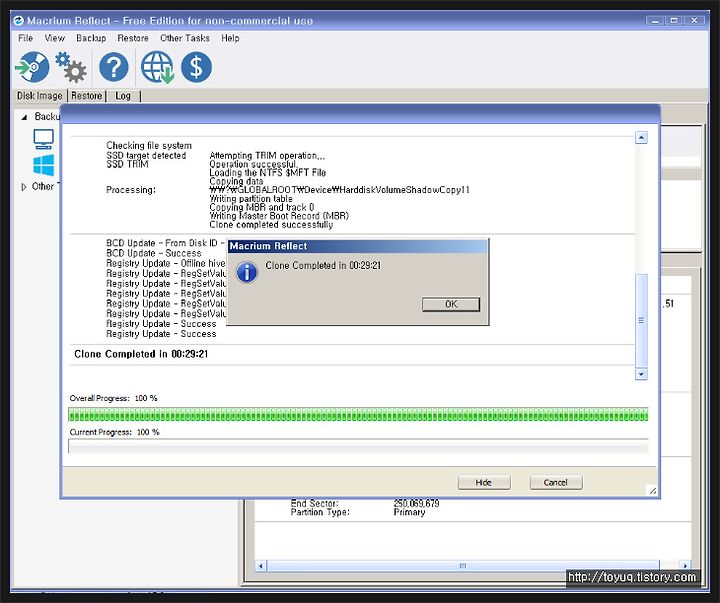Click the bottom horizontal scrollbar right arrow
The image size is (720, 603).
pos(685,565)
